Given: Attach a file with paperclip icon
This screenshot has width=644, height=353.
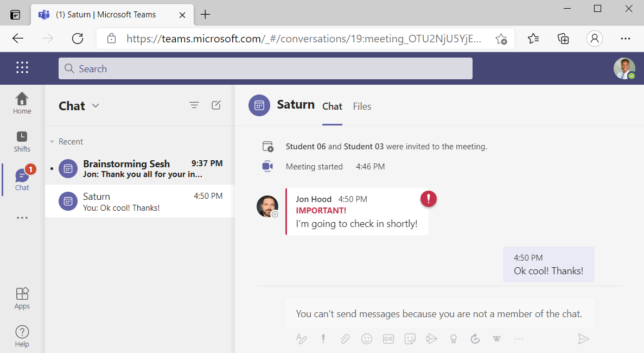Looking at the screenshot, I should [345, 339].
